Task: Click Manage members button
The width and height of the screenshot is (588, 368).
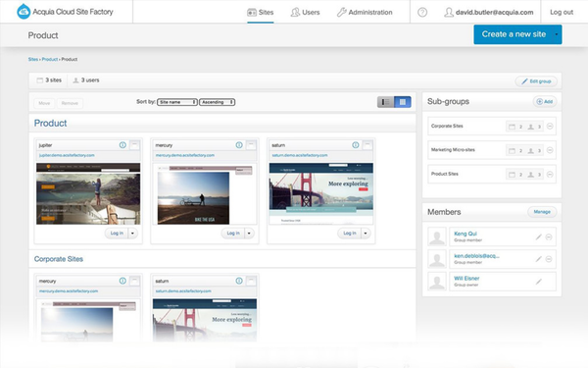Action: (542, 212)
